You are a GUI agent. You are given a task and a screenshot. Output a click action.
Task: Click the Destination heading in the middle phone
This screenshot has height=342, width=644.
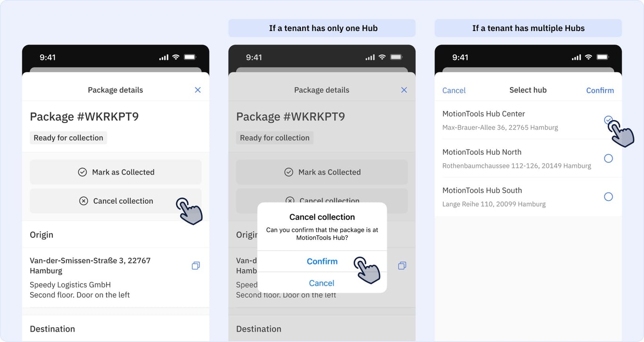(259, 329)
